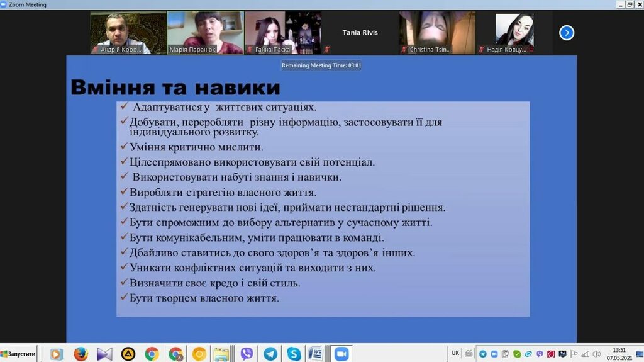
Task: Open Firefox from the taskbar
Action: click(x=80, y=354)
